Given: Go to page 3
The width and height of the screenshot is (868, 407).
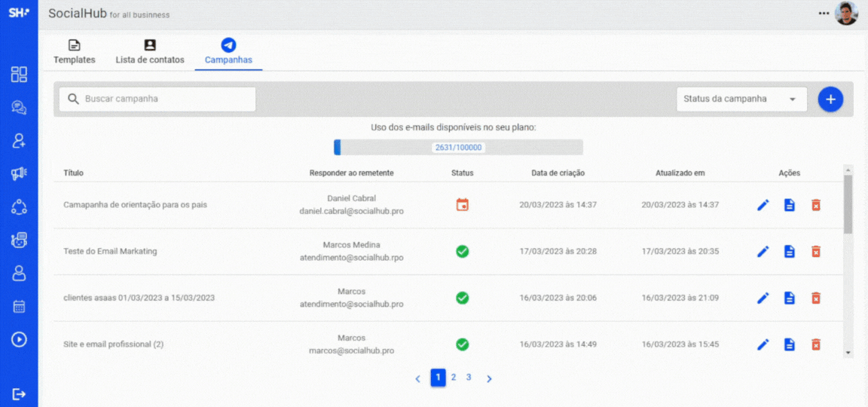Looking at the screenshot, I should click(469, 377).
